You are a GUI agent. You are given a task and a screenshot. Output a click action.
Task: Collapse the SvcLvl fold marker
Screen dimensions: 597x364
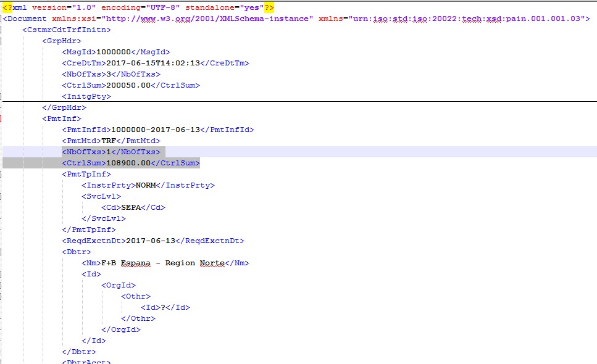click(1, 196)
